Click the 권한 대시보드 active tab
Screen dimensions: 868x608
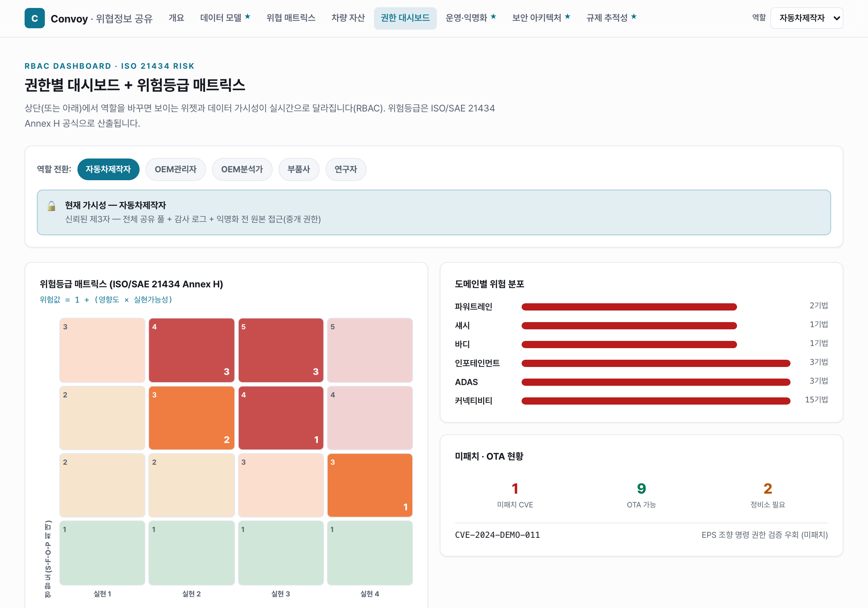pyautogui.click(x=405, y=18)
